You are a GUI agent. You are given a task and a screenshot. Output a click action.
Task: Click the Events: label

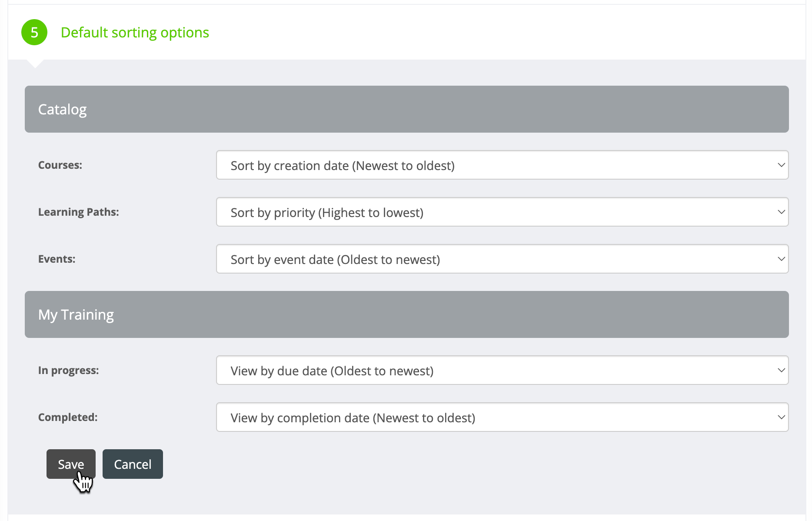pos(57,259)
